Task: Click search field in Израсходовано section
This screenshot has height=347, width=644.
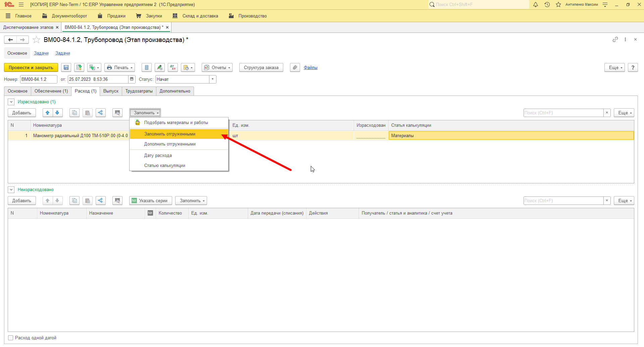Action: (x=563, y=113)
